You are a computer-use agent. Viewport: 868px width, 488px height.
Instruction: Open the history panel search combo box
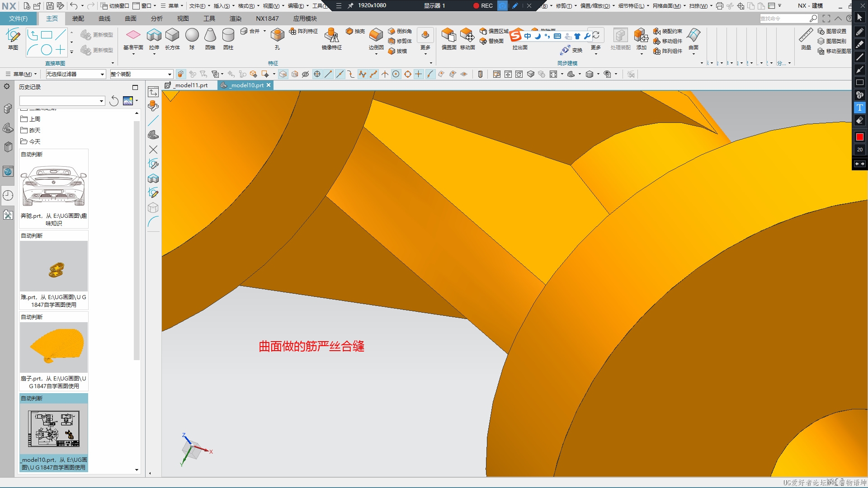tap(62, 101)
